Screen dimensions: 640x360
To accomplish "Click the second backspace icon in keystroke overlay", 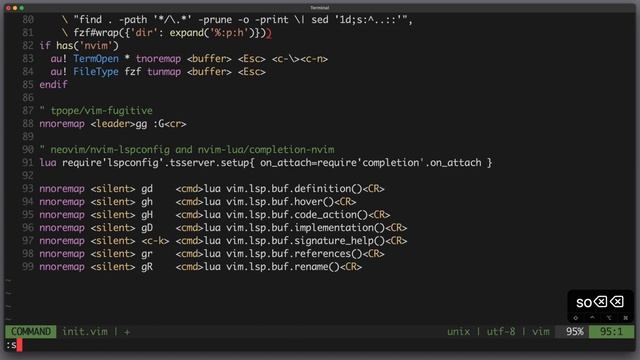I will click(617, 302).
